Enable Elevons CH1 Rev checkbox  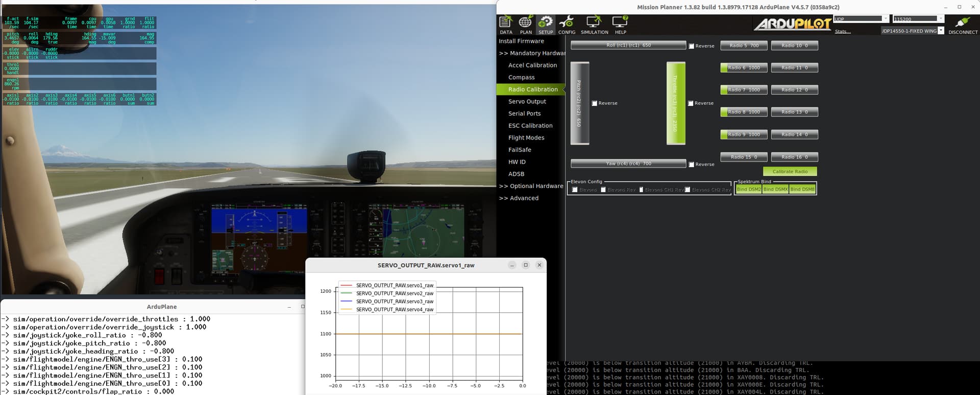[641, 190]
